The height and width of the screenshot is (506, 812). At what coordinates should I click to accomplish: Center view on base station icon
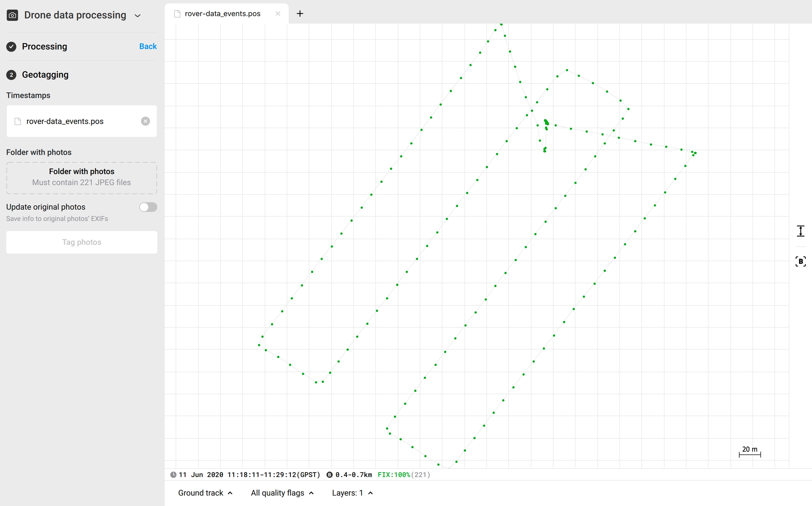point(800,261)
